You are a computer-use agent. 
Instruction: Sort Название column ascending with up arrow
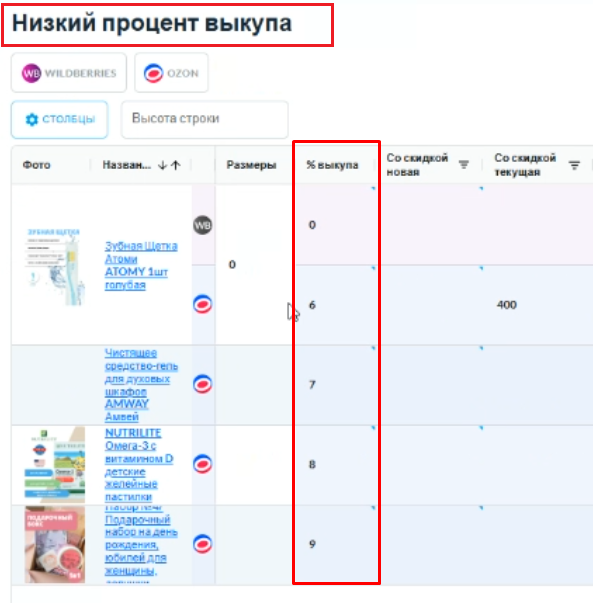pos(176,165)
